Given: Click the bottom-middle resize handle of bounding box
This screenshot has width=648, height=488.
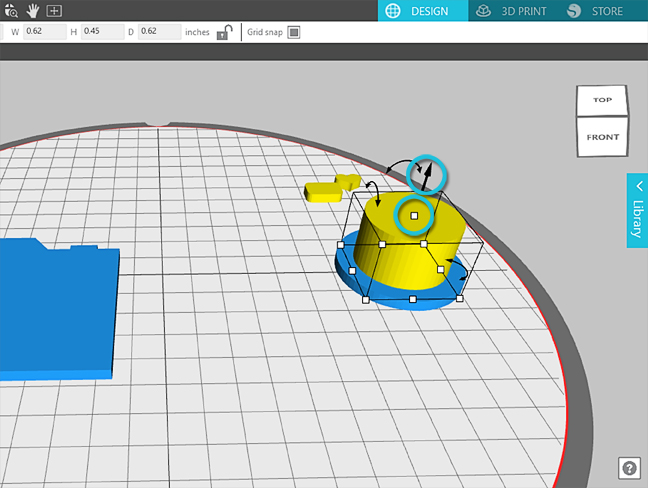Looking at the screenshot, I should click(412, 299).
